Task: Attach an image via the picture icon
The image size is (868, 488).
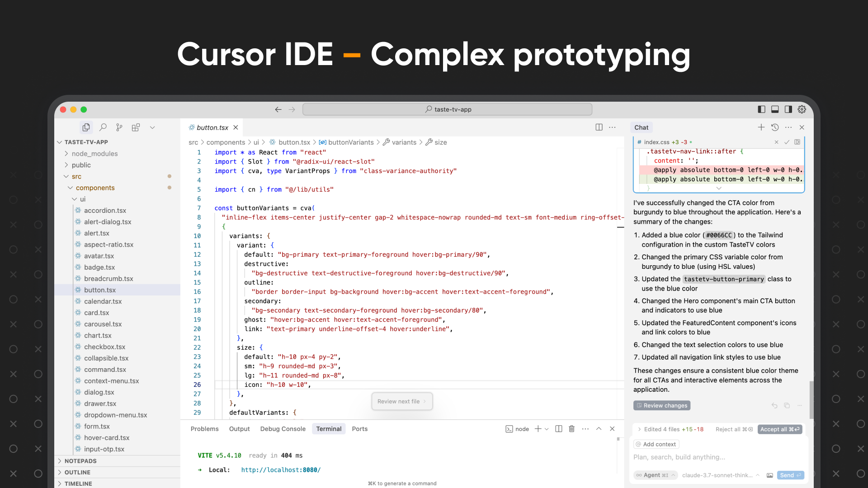Action: 769,475
